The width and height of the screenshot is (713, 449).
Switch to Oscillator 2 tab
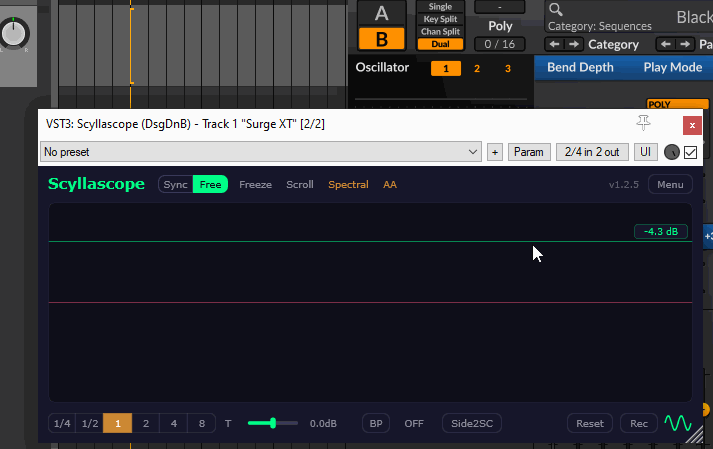(x=477, y=68)
